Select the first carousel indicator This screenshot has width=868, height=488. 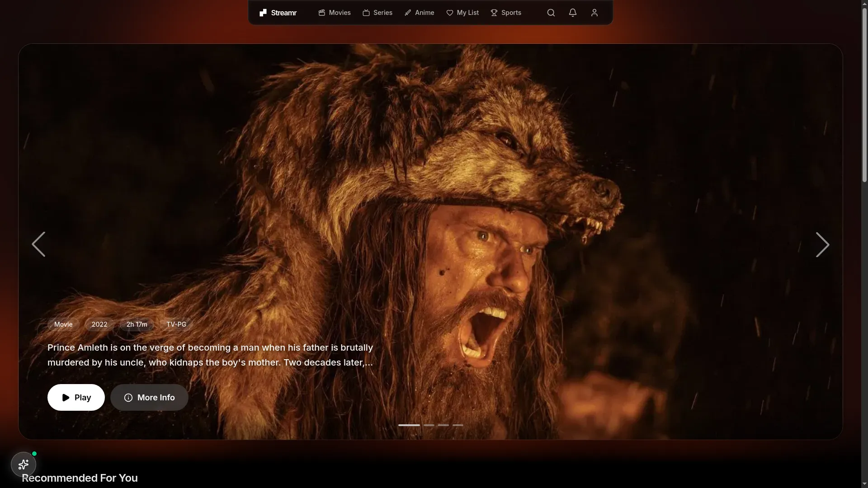(x=409, y=425)
